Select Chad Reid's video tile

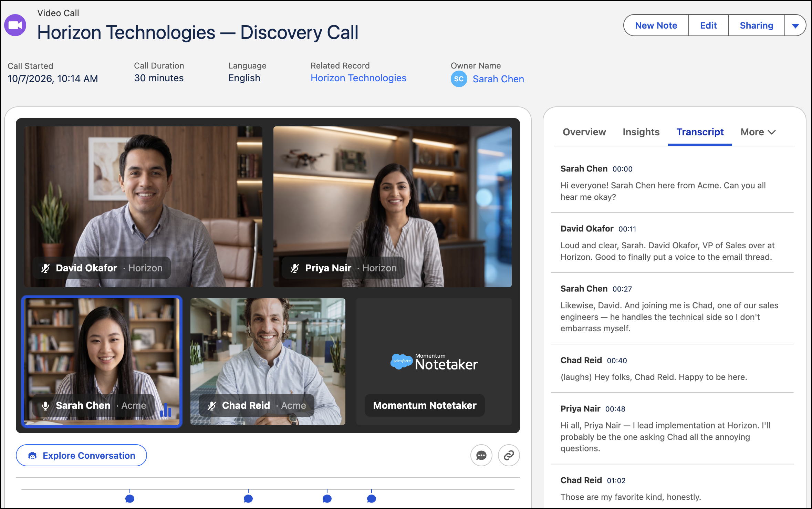268,361
